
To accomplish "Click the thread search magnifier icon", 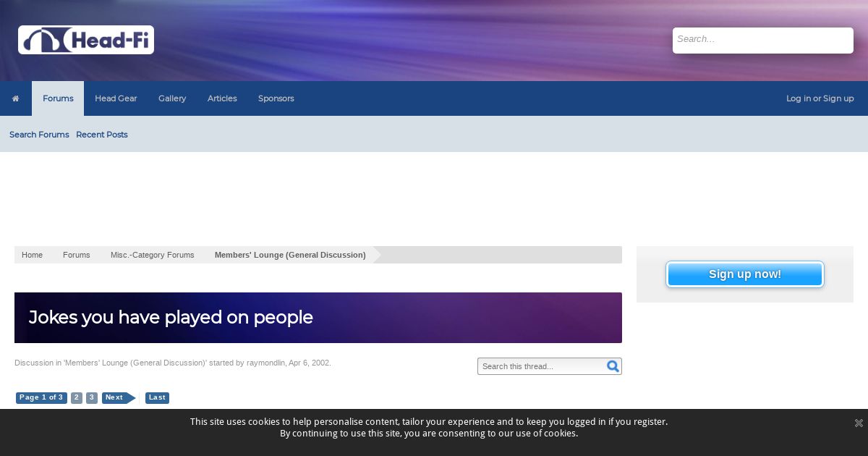I will point(613,366).
